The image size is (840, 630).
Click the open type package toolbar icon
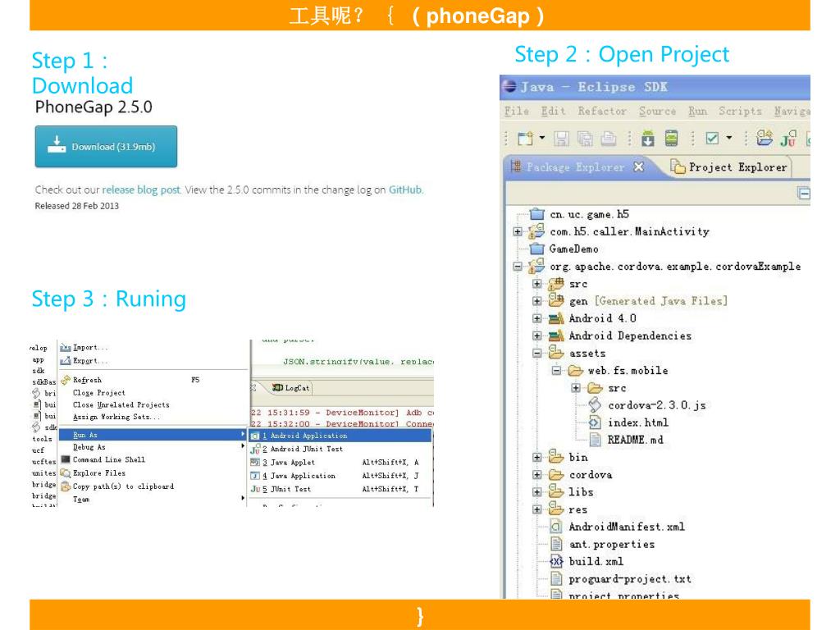(764, 138)
